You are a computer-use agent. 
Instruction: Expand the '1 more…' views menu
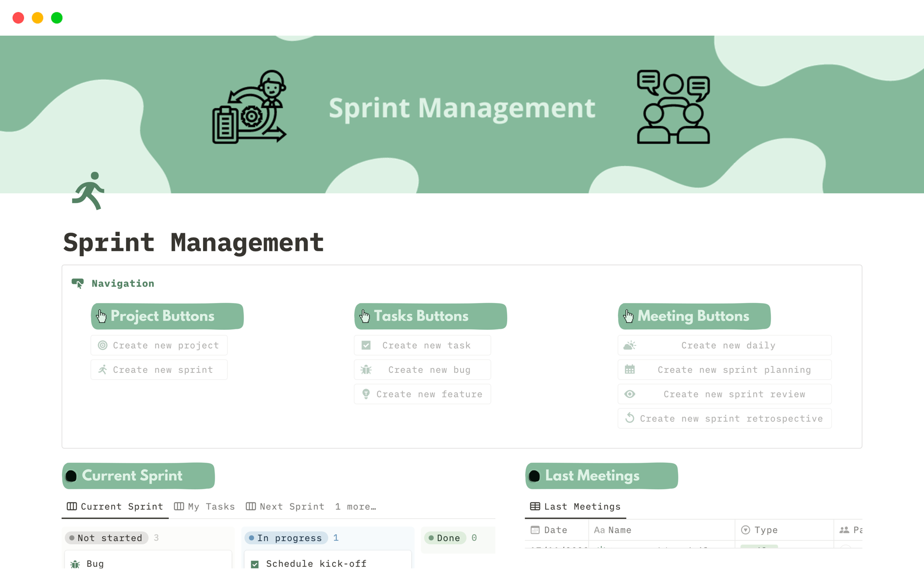(x=355, y=507)
